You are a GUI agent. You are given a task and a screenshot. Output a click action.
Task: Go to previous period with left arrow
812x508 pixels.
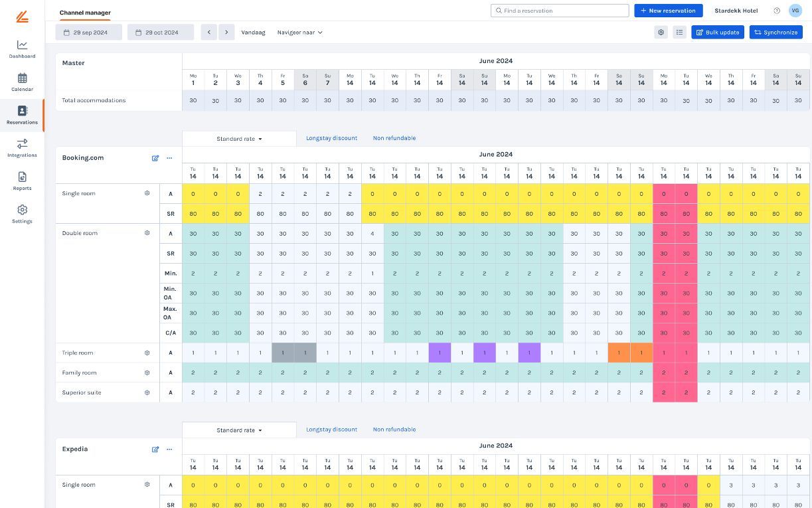pos(209,32)
